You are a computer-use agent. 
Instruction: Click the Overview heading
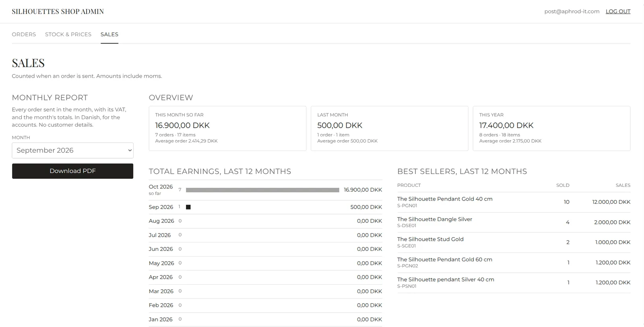click(171, 98)
